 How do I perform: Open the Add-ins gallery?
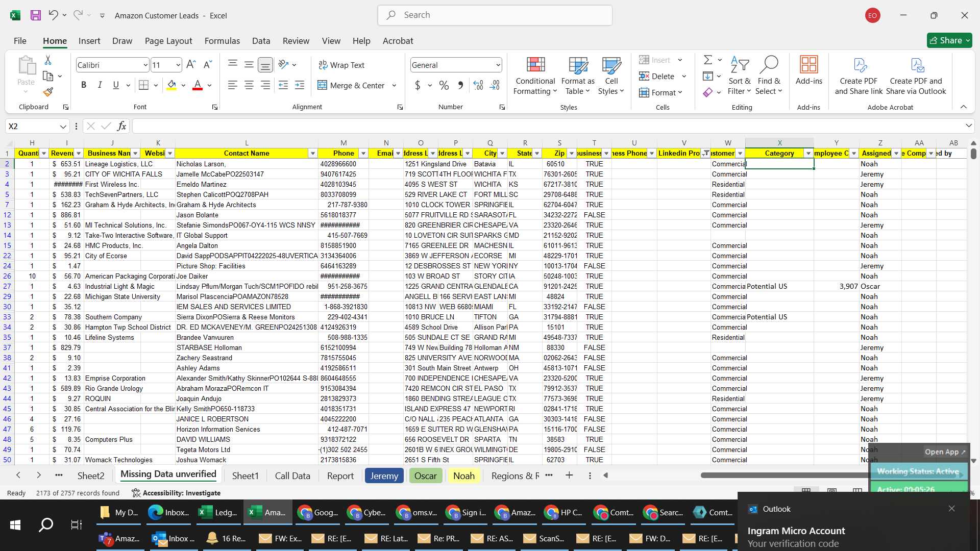tap(808, 71)
